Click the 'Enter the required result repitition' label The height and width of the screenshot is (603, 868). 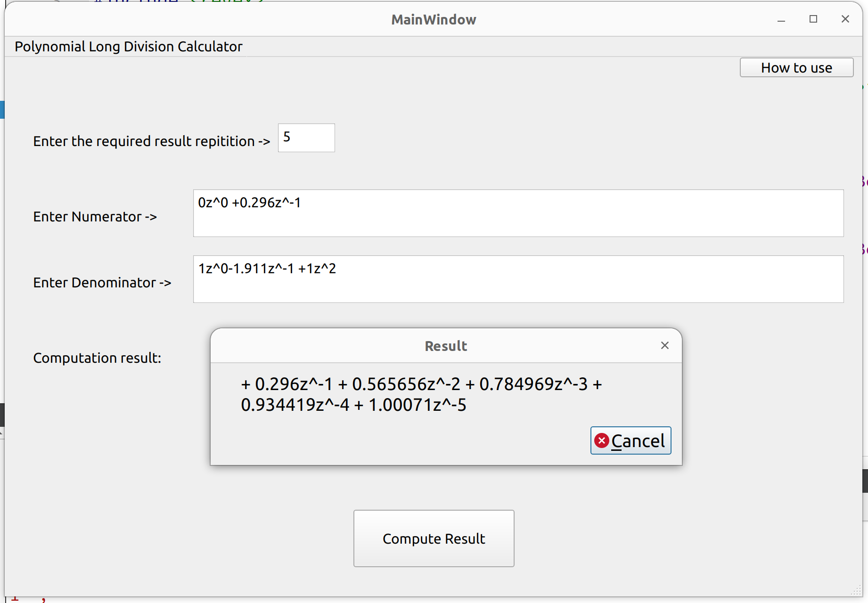152,141
